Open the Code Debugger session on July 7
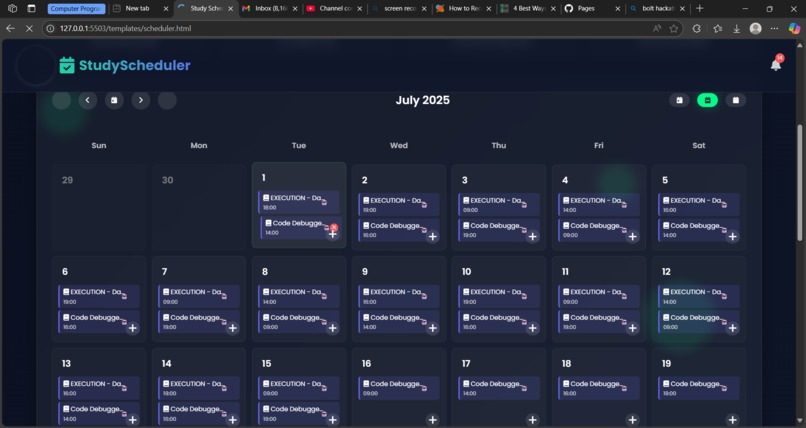 (x=199, y=322)
